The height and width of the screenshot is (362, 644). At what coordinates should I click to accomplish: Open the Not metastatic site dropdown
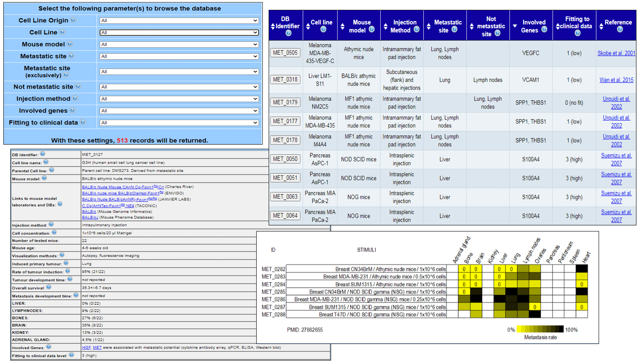pyautogui.click(x=179, y=87)
